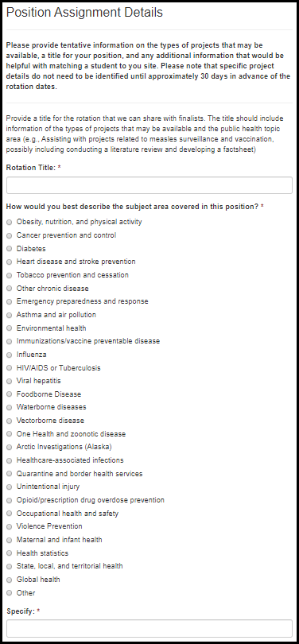
Task: Choose the Other radio button
Action: click(10, 593)
